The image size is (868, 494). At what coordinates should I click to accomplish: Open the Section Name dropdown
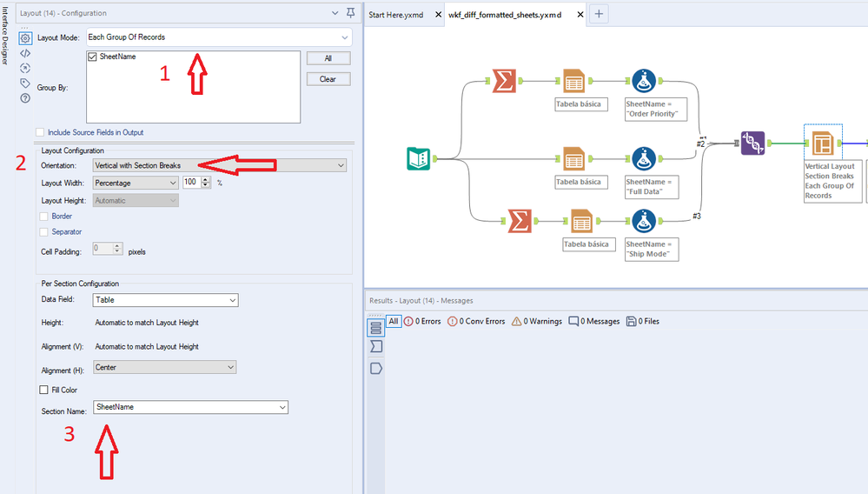[x=190, y=407]
